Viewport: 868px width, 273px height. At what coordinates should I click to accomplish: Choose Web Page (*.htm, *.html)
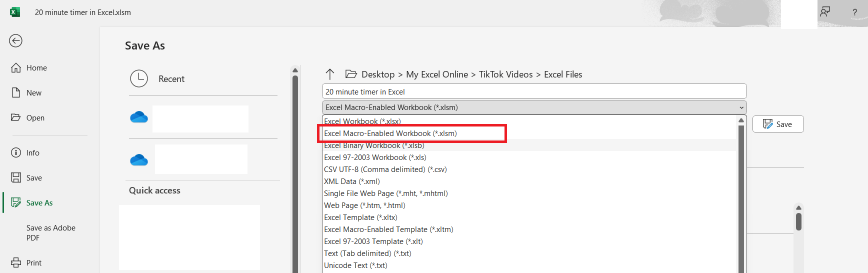pyautogui.click(x=529, y=205)
